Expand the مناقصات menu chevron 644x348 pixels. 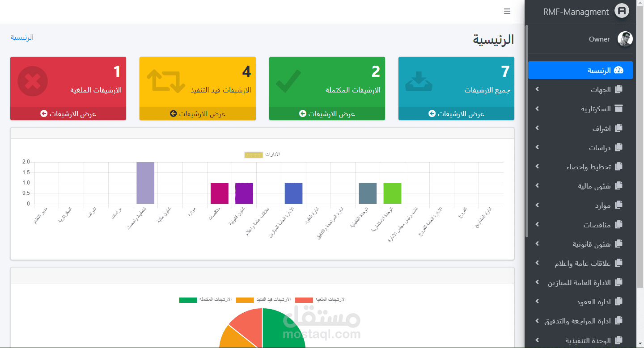coord(537,225)
